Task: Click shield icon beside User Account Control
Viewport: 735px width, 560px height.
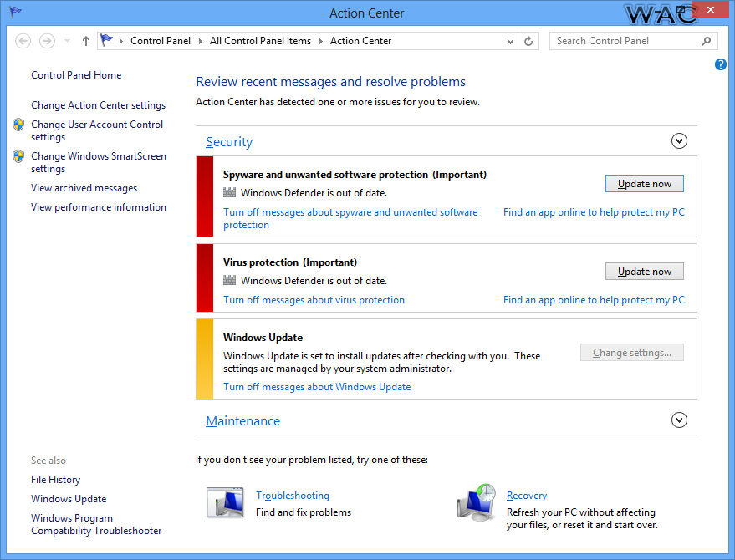Action: coord(18,125)
